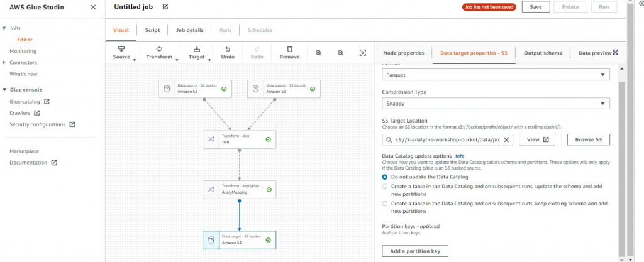Click inside the S3 Target Location input
Screen dimensions: 644x262
(448, 140)
